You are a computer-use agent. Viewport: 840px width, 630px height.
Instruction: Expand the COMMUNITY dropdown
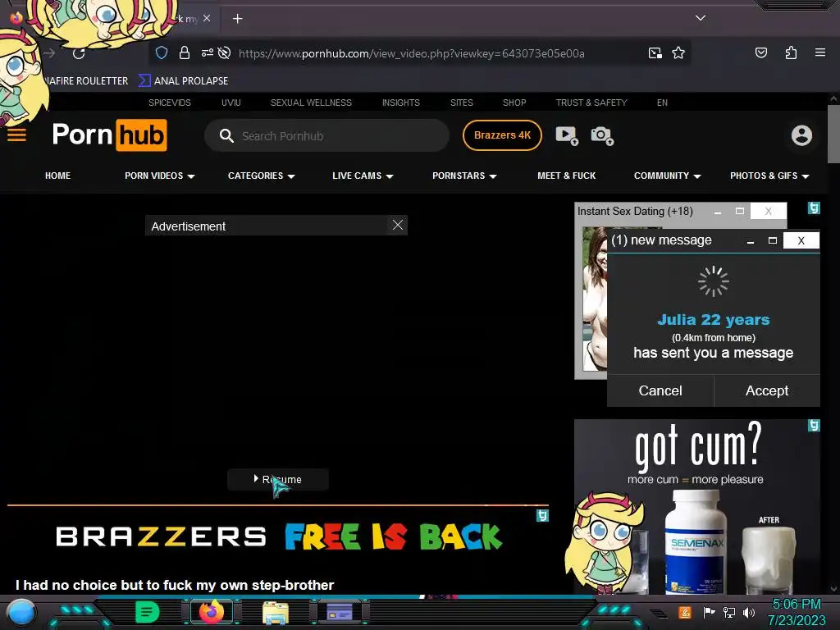pyautogui.click(x=667, y=176)
